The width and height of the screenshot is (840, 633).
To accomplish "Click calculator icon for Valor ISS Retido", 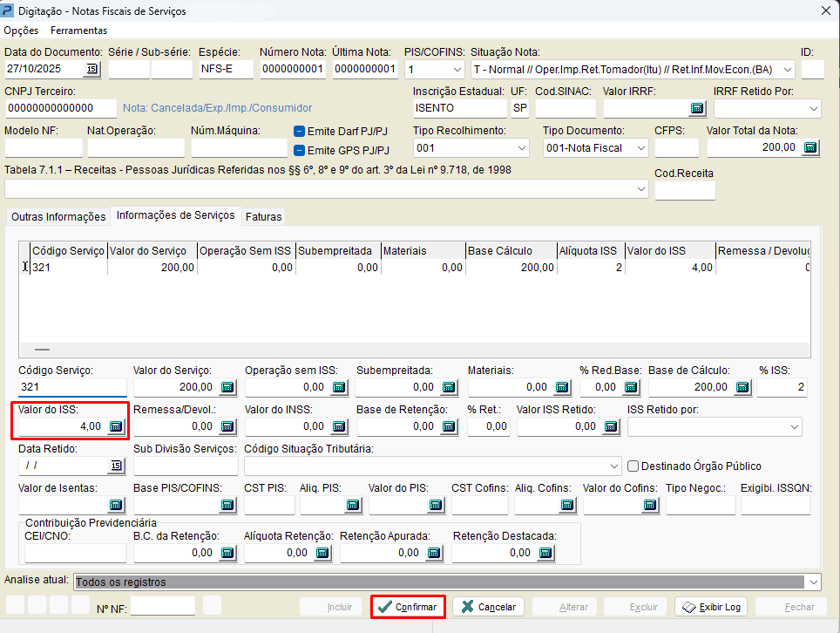I will [x=611, y=426].
